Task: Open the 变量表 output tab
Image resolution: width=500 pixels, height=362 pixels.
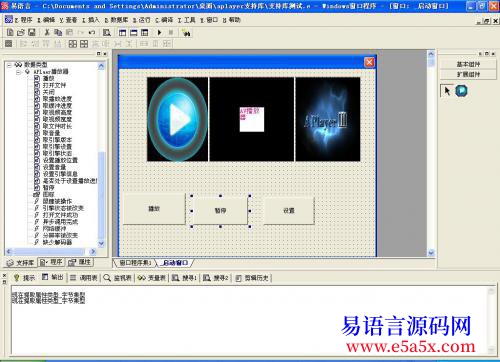Action: click(x=152, y=278)
